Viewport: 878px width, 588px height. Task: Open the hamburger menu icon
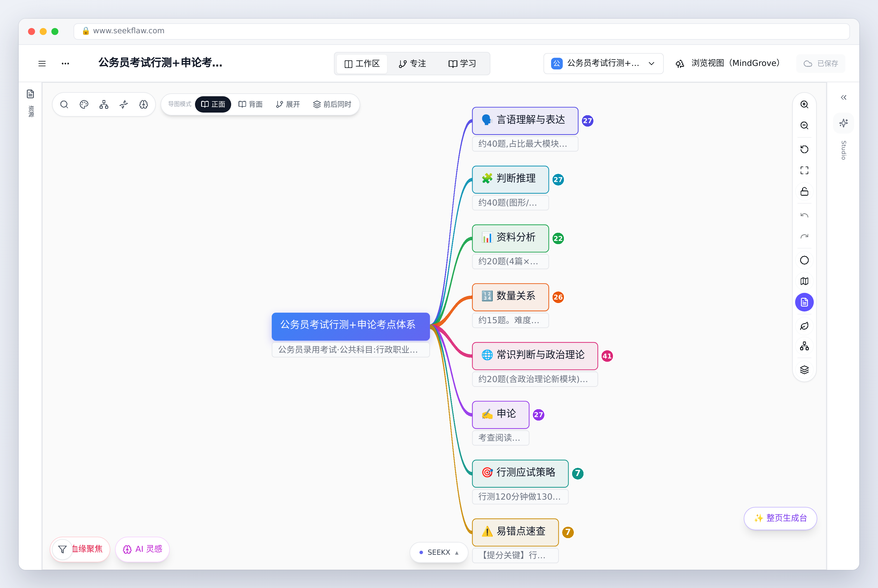pyautogui.click(x=42, y=63)
